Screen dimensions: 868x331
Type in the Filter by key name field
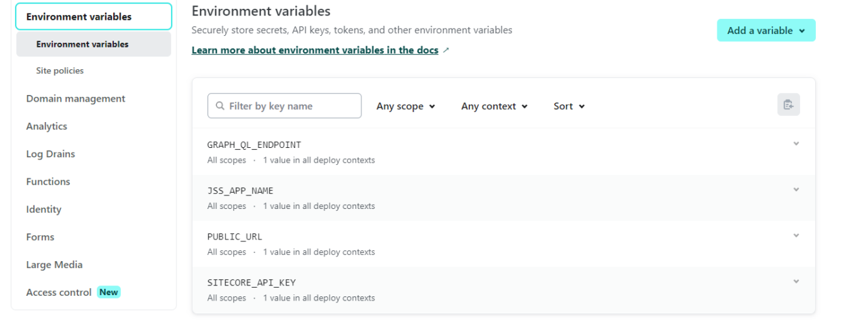pos(292,106)
